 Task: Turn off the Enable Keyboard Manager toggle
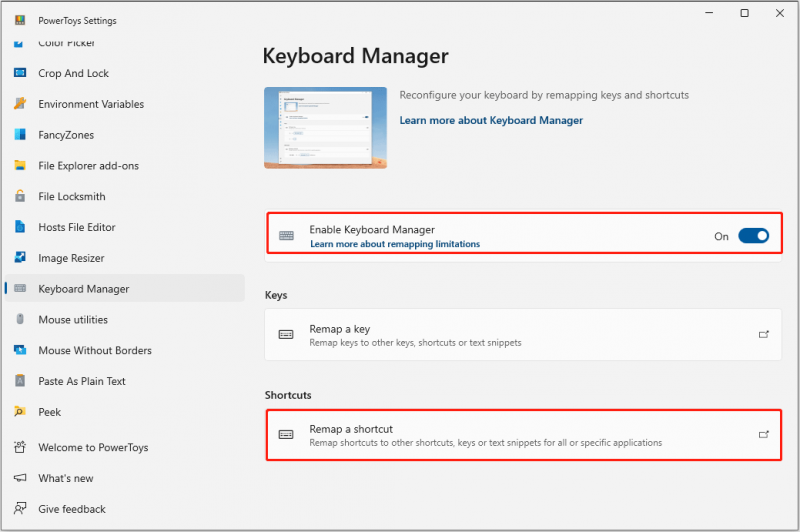[x=753, y=236]
